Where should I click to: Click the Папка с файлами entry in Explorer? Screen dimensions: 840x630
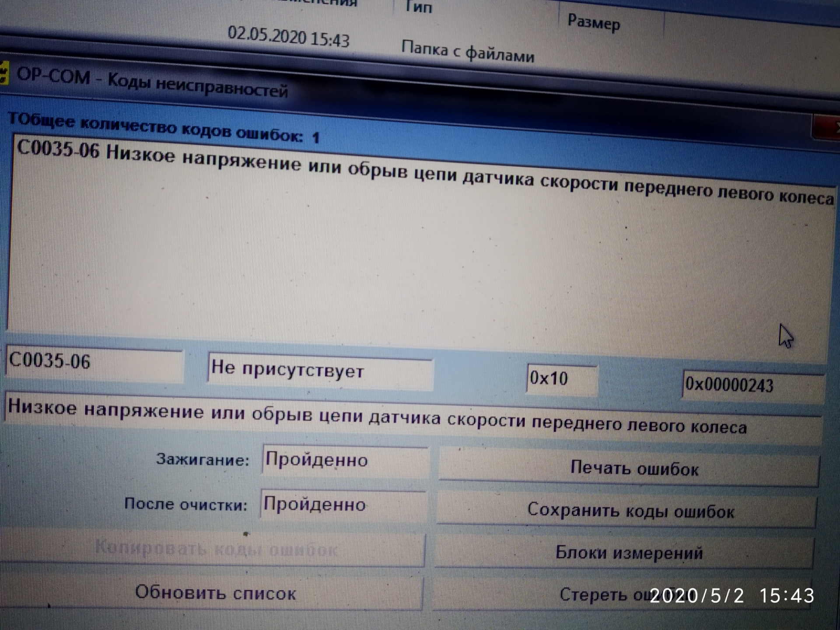coord(468,52)
